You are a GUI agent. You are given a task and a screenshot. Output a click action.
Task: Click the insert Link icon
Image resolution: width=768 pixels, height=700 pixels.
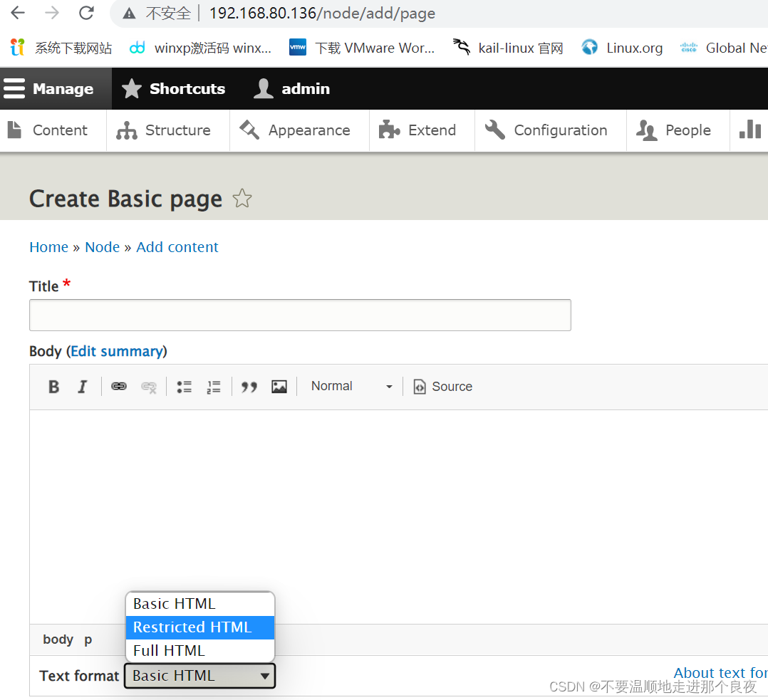[x=119, y=387]
